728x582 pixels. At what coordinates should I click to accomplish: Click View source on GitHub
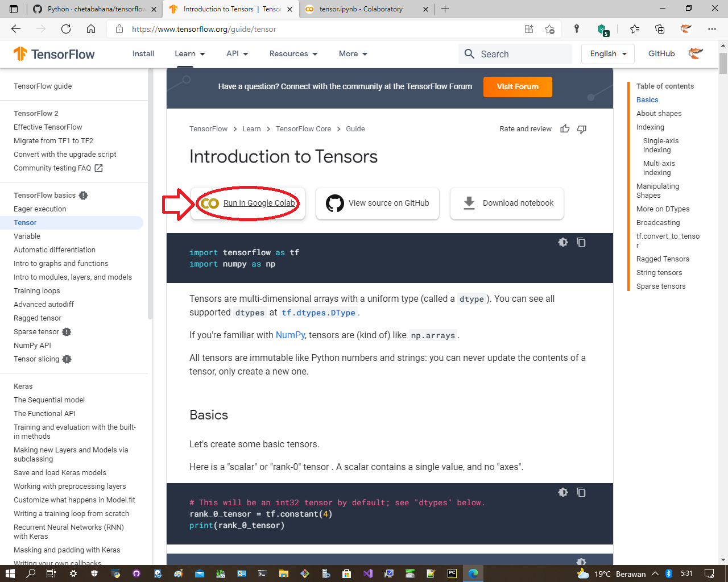click(378, 203)
